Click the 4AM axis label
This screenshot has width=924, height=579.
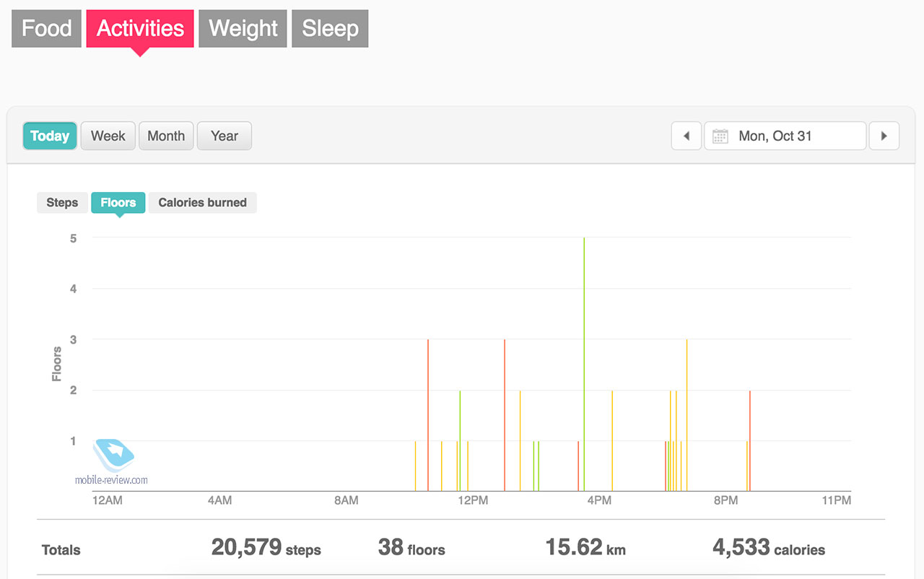pyautogui.click(x=219, y=500)
